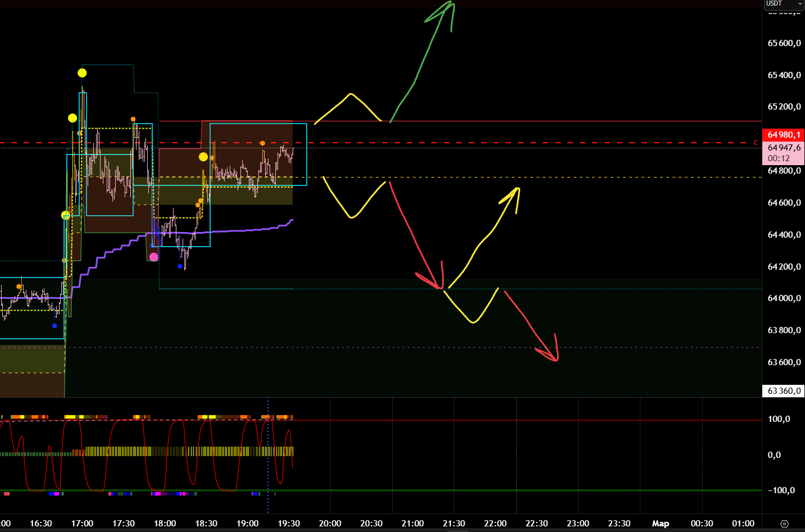Viewport: 805px width, 532px height.
Task: Click the Мар date label on time axis
Action: [660, 524]
